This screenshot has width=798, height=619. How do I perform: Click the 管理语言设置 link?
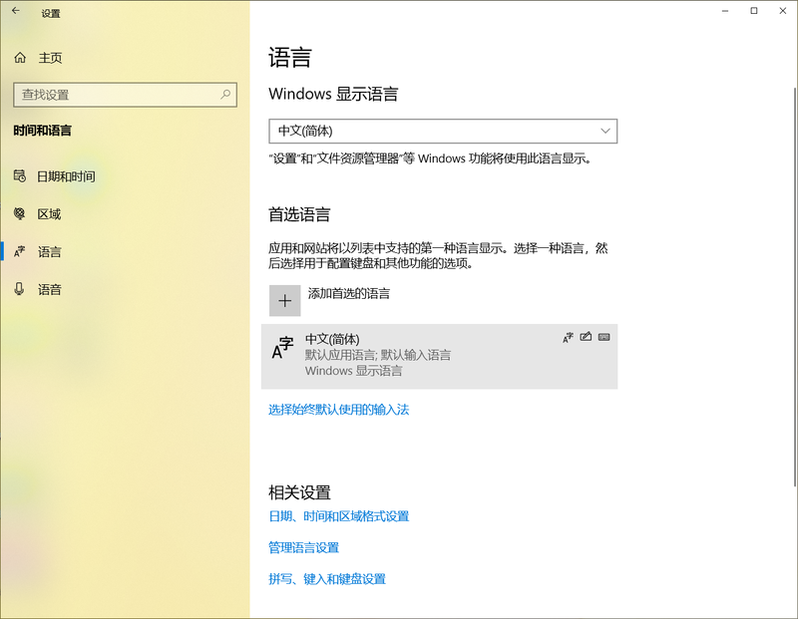click(x=304, y=548)
